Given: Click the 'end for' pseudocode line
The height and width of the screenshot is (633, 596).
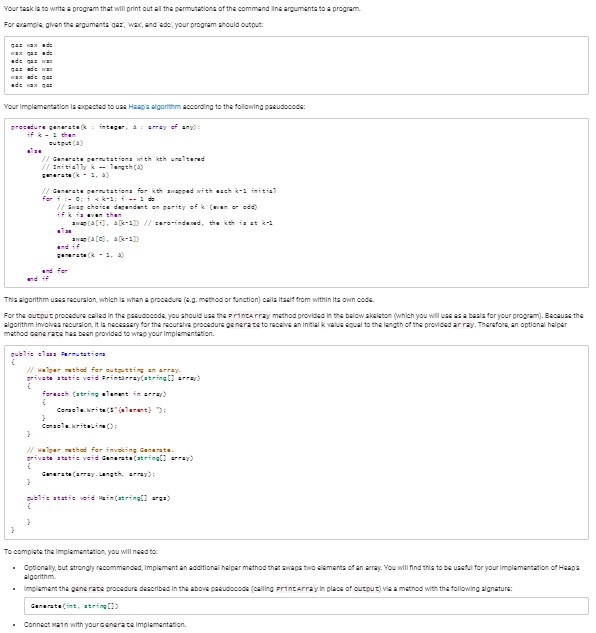Looking at the screenshot, I should tap(55, 271).
